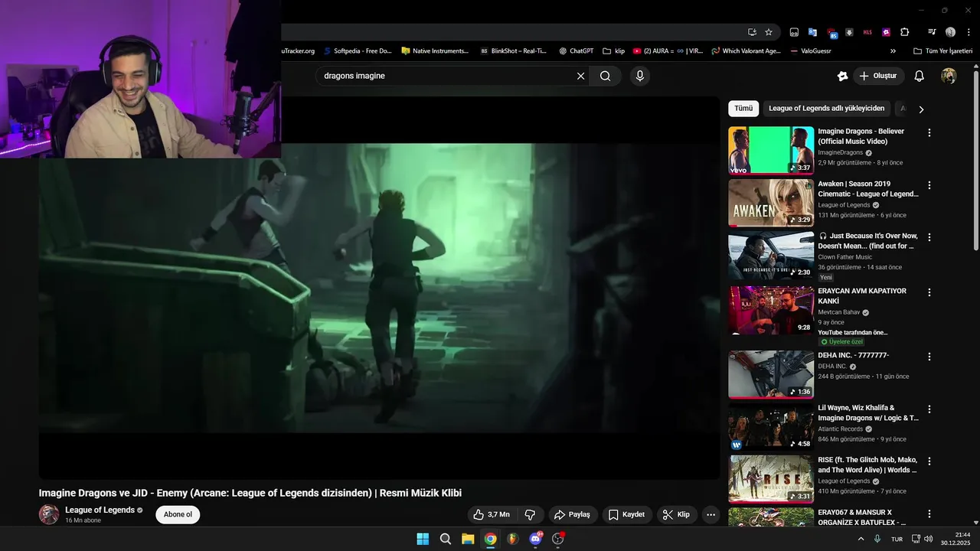Dislike the Enemy music video
This screenshot has width=980, height=551.
(529, 514)
